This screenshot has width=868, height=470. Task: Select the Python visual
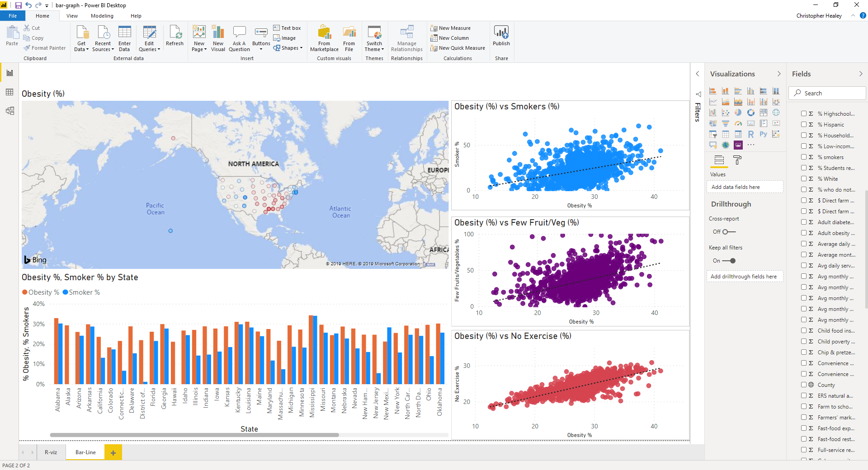coord(764,134)
